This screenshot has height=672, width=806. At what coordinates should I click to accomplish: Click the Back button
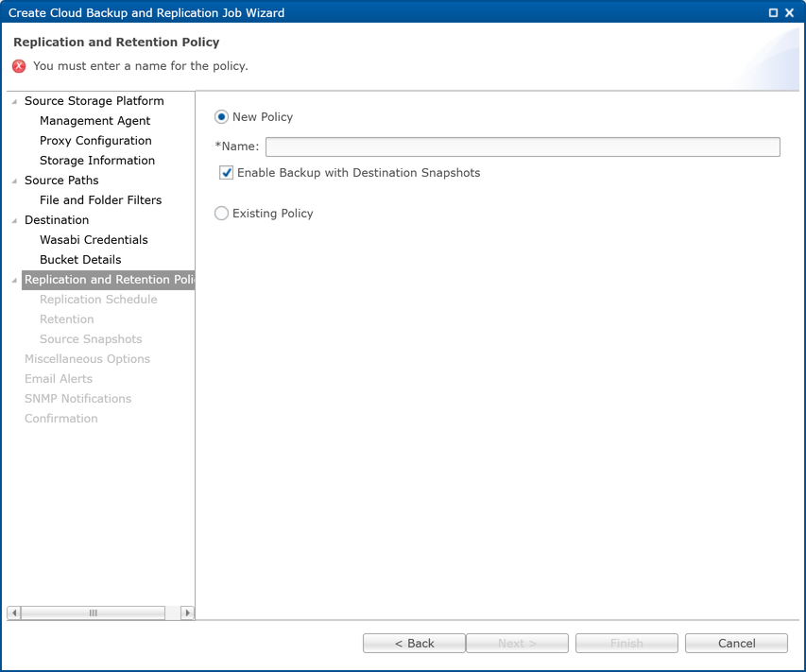pyautogui.click(x=414, y=644)
